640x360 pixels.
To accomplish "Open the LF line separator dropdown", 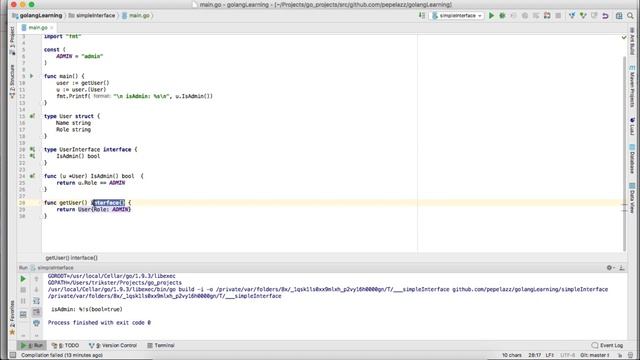I will click(550, 355).
